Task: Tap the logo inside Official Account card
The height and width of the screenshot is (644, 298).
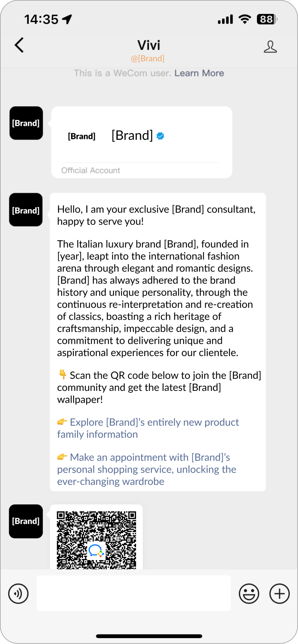Action: click(x=82, y=136)
